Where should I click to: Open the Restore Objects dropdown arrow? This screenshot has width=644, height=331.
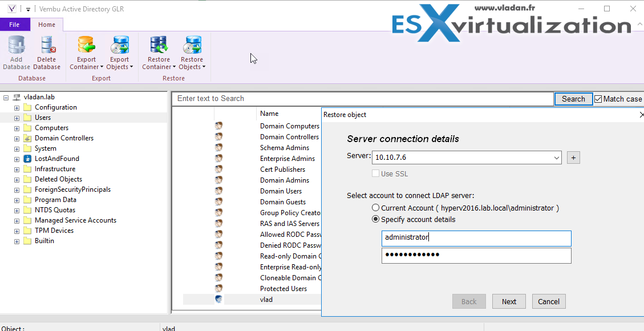[x=203, y=67]
